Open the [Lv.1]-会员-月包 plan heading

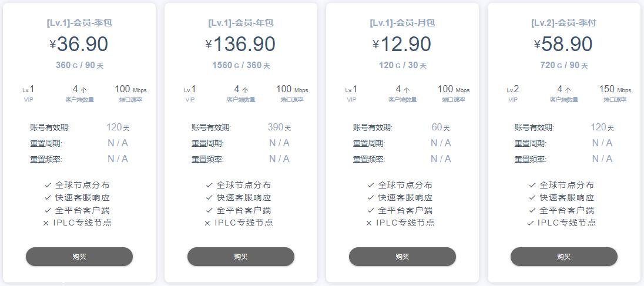pyautogui.click(x=402, y=23)
